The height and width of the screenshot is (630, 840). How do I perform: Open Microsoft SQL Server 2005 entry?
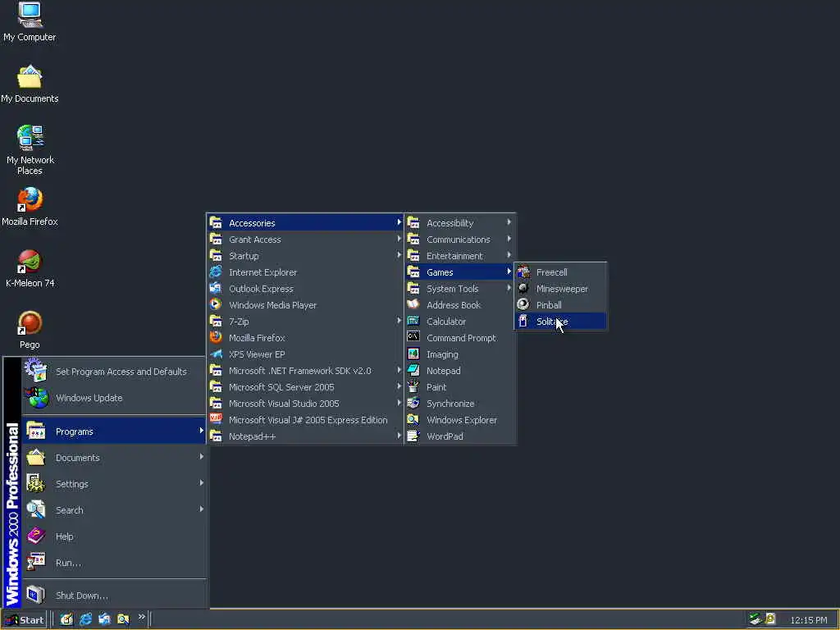(305, 387)
